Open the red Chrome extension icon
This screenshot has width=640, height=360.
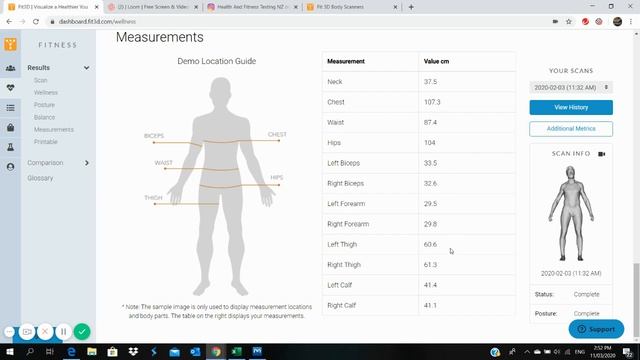[x=585, y=22]
